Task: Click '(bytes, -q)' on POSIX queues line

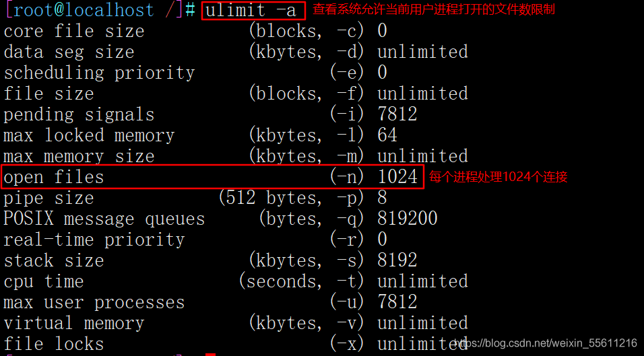Action: pyautogui.click(x=311, y=219)
